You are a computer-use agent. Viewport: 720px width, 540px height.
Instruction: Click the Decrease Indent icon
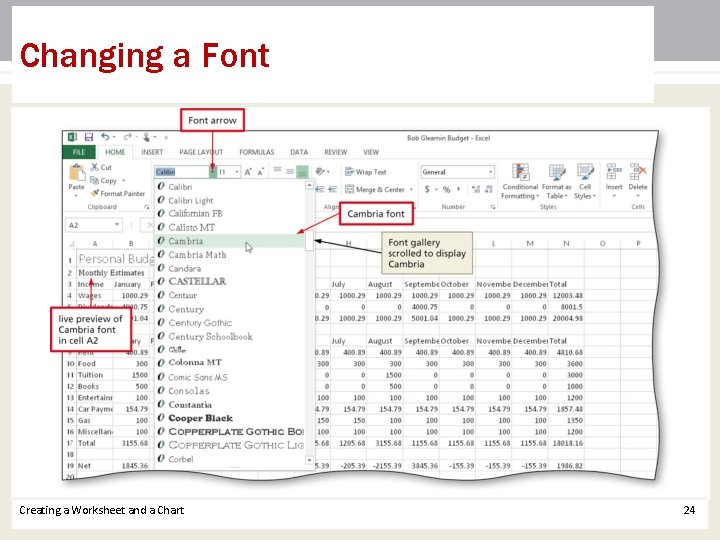(x=321, y=189)
